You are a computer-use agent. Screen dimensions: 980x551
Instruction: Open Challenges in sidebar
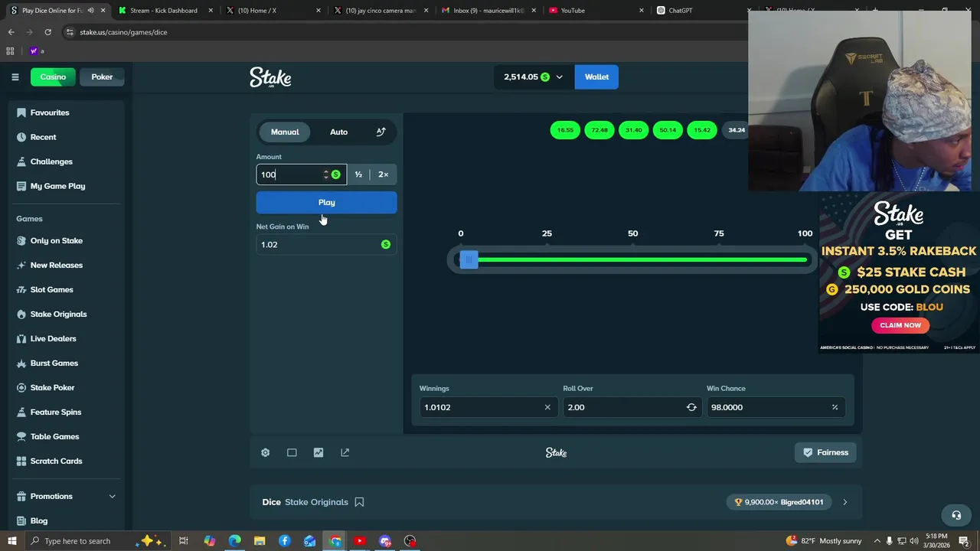pyautogui.click(x=66, y=161)
